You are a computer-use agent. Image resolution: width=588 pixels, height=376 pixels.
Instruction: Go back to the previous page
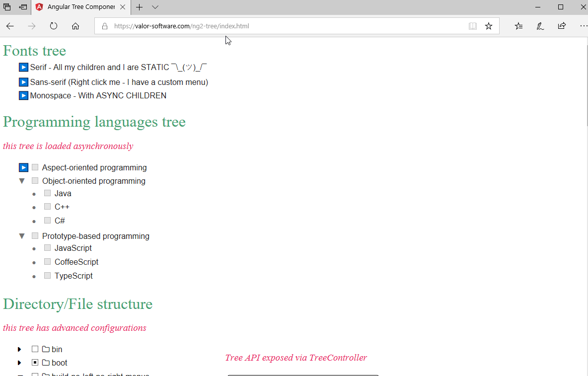[10, 26]
